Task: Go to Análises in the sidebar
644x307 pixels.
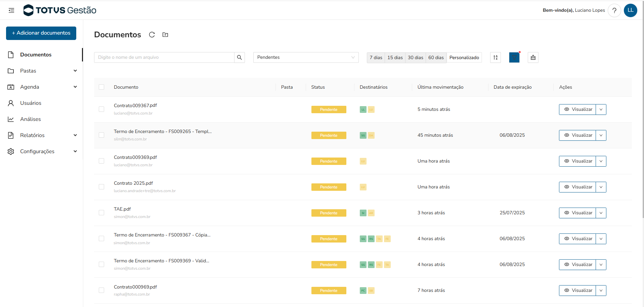Action: tap(30, 119)
